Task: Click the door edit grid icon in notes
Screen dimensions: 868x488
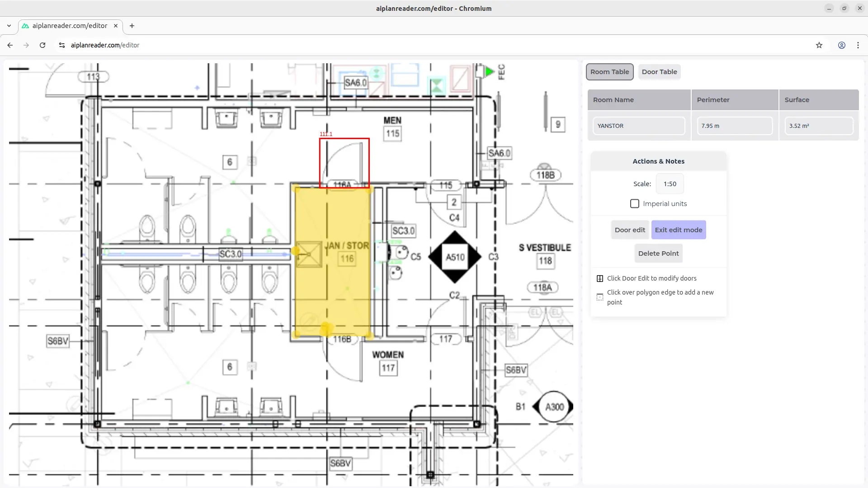Action: (600, 278)
